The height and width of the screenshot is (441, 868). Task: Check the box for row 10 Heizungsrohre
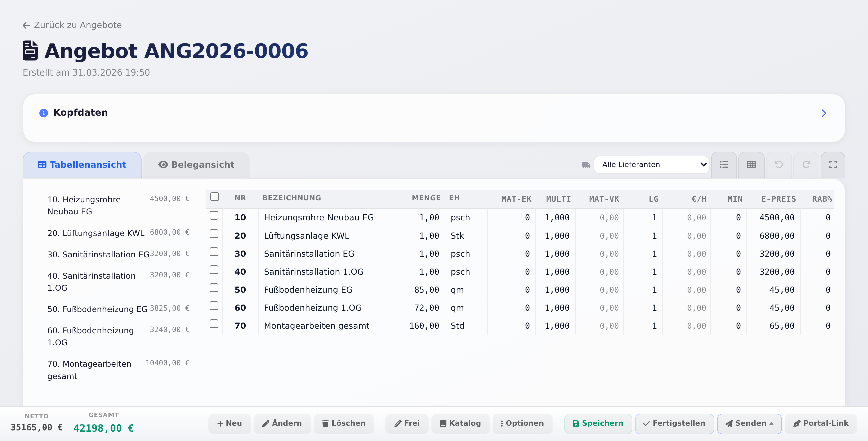(x=214, y=215)
